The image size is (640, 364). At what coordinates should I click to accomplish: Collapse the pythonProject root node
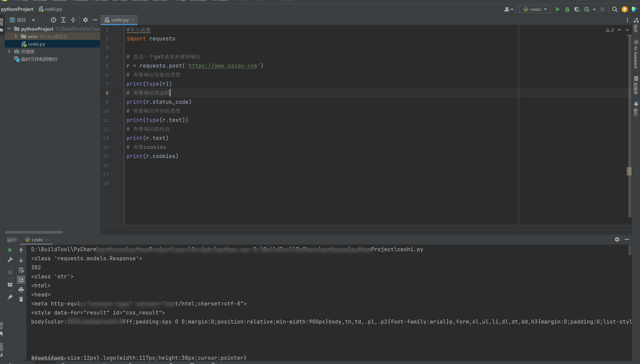pos(9,29)
